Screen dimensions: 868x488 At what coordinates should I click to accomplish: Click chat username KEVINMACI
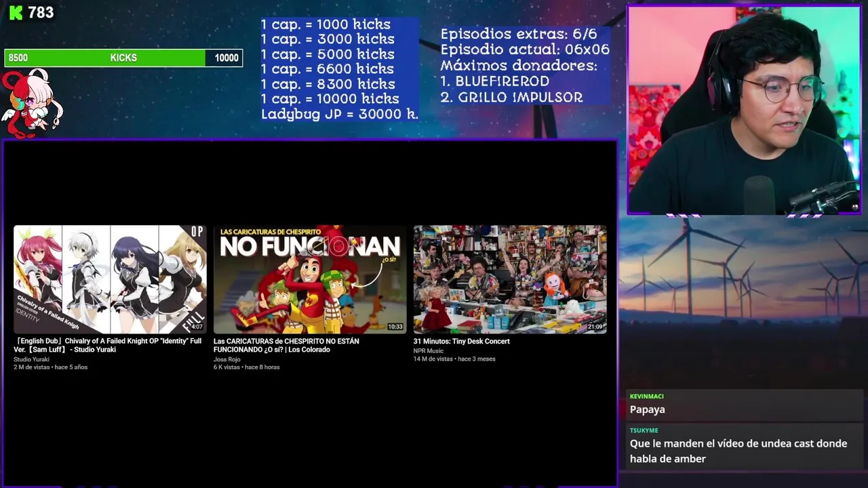pos(647,396)
